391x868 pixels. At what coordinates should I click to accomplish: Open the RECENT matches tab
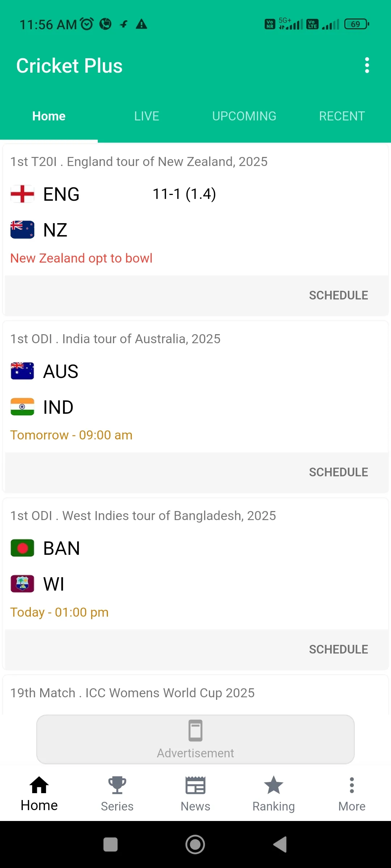342,116
